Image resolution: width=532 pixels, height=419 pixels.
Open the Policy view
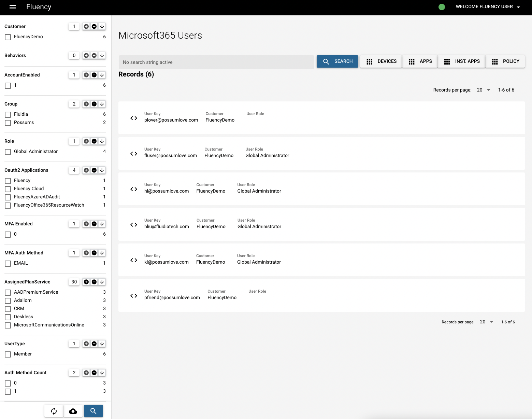coord(505,61)
